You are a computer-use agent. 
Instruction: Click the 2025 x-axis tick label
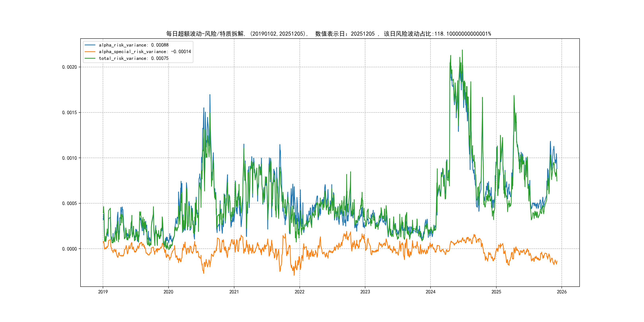496,292
